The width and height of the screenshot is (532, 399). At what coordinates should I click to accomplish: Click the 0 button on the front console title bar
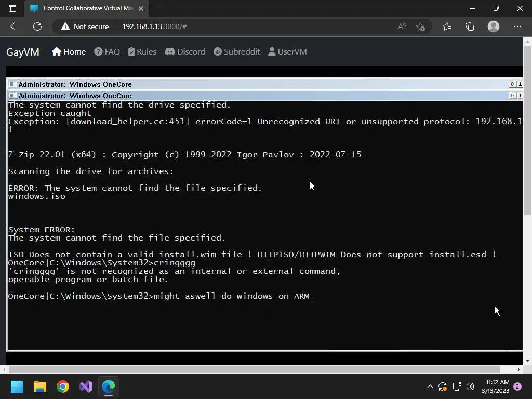pyautogui.click(x=512, y=96)
